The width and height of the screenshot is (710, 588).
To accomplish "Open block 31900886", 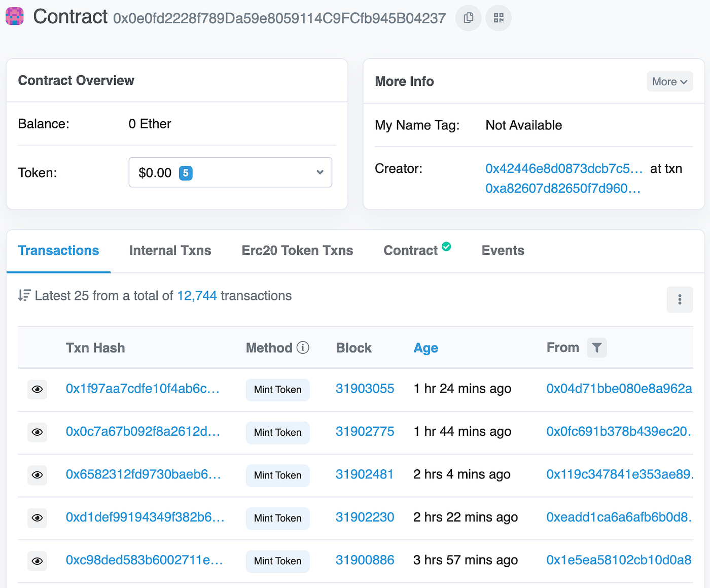I will (365, 560).
